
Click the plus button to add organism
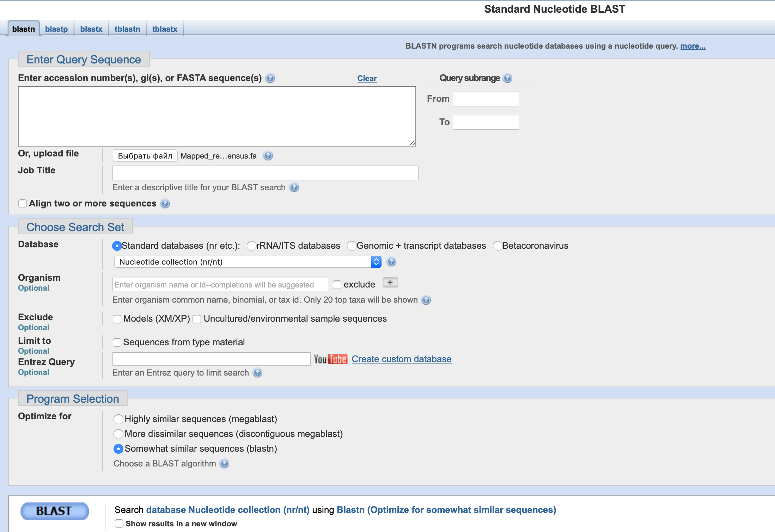(x=390, y=283)
